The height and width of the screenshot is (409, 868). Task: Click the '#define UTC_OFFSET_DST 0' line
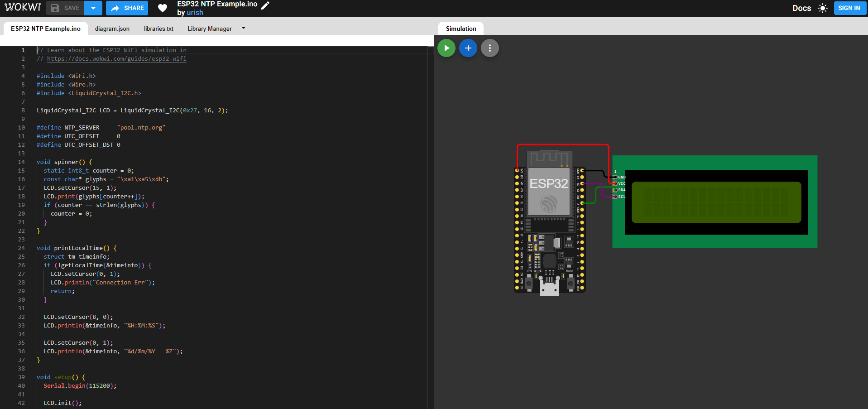[x=78, y=145]
